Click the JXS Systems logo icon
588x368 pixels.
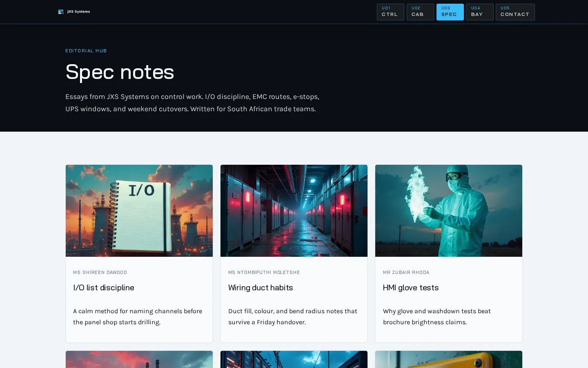(61, 12)
